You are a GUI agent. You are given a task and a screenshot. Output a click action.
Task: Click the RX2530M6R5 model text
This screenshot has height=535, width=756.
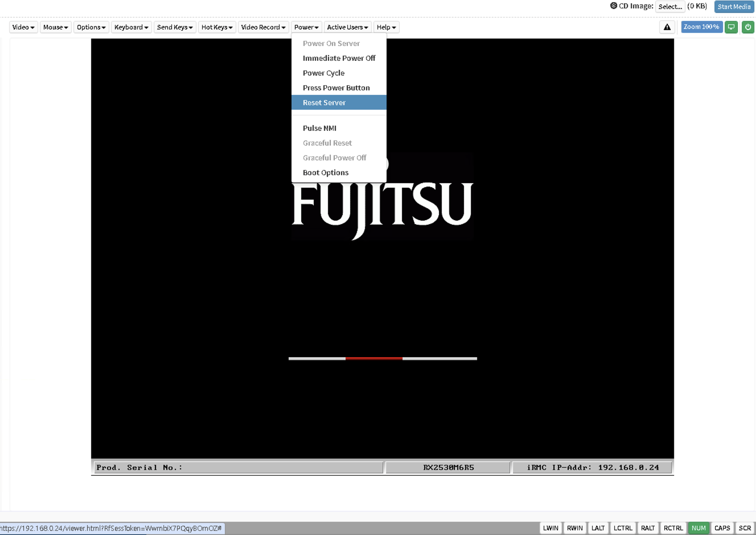[x=449, y=468]
